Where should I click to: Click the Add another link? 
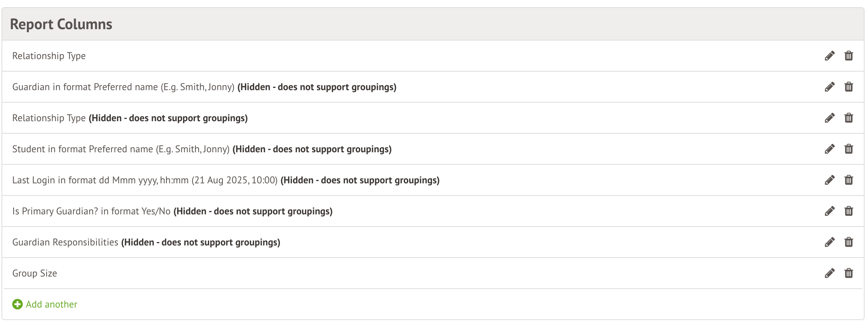click(51, 305)
